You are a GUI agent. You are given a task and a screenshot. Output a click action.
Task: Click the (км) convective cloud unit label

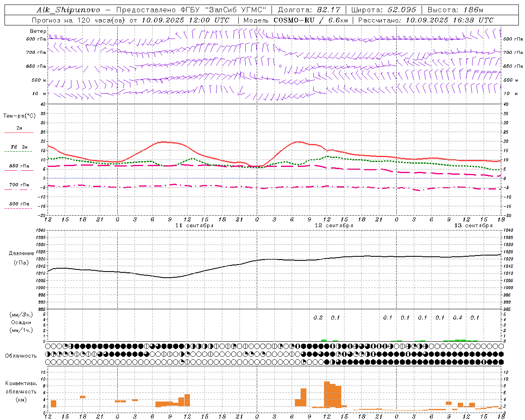click(21, 399)
